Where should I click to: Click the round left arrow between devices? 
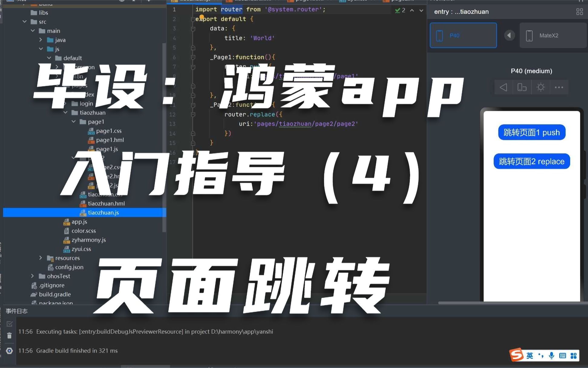coord(509,35)
